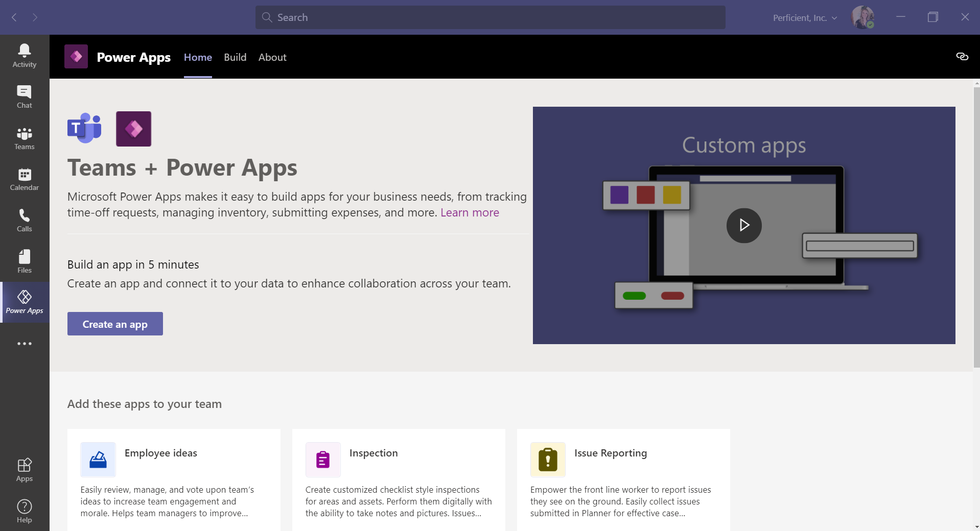Click in the Search box
This screenshot has width=980, height=531.
[x=489, y=17]
